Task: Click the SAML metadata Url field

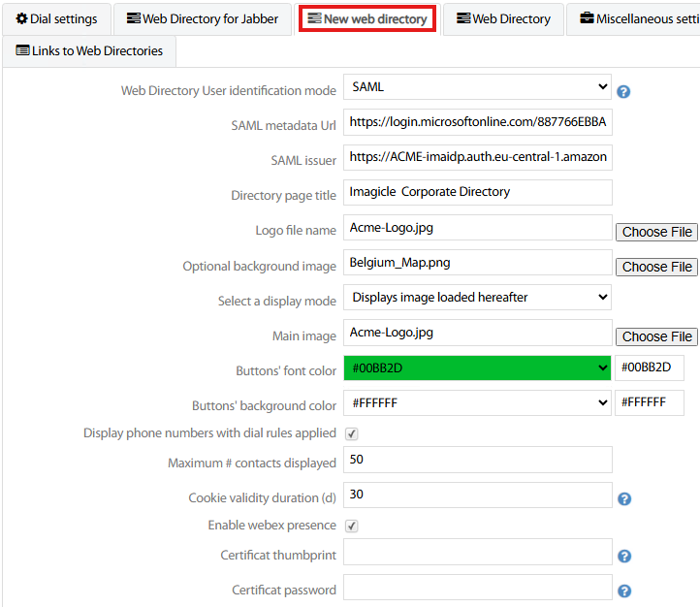Action: tap(477, 123)
